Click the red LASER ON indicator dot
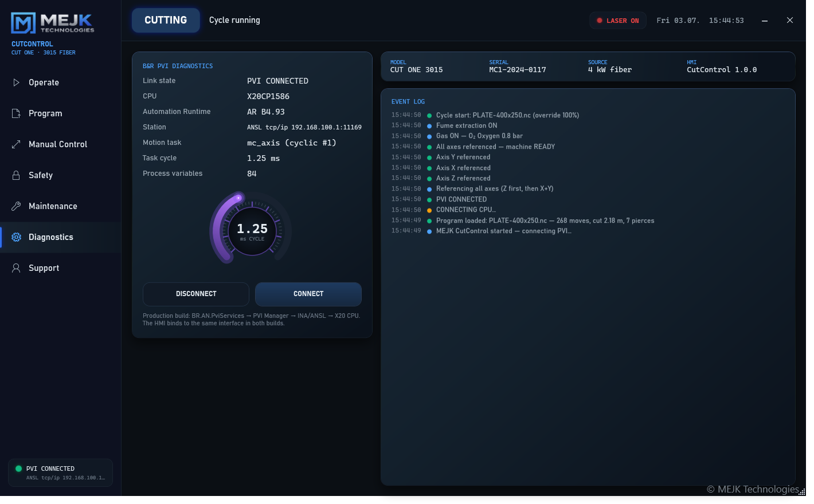 600,21
